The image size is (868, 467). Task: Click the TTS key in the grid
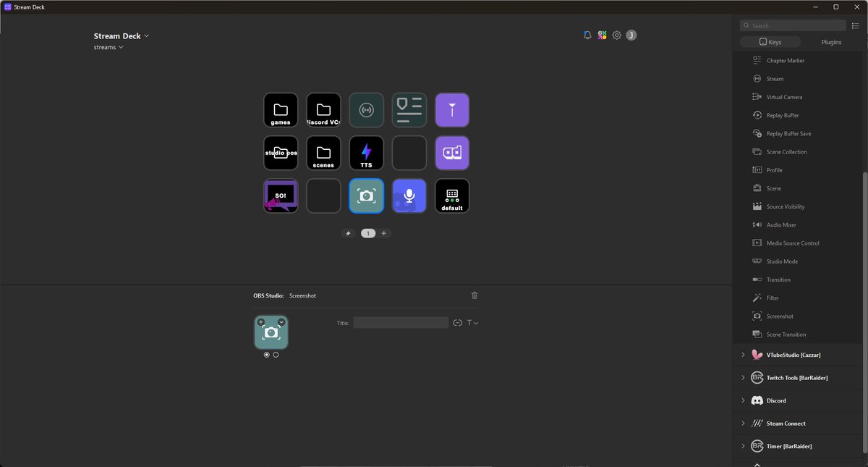click(366, 153)
